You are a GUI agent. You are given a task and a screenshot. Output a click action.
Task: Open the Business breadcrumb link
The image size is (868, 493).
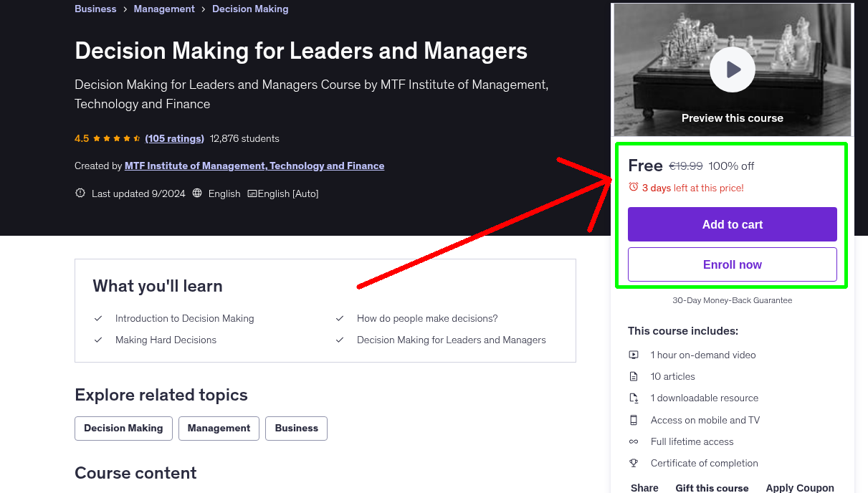[95, 9]
